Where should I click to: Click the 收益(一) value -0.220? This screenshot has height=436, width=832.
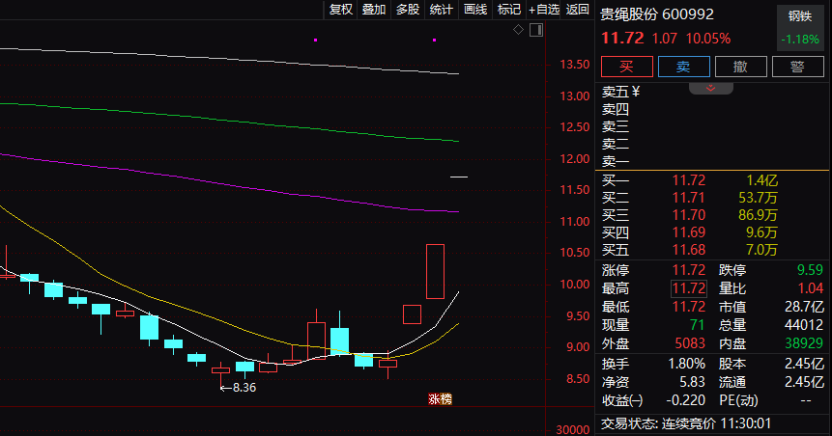tap(686, 400)
